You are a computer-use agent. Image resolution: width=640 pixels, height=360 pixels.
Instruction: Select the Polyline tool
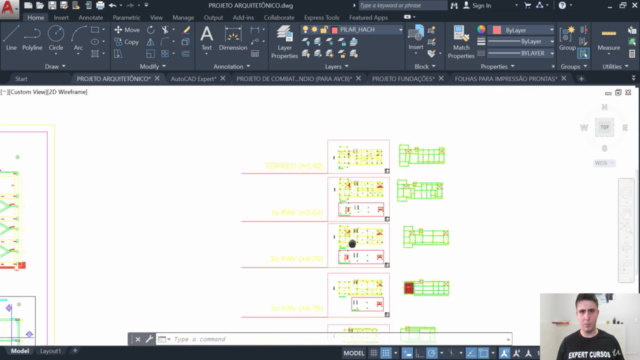click(32, 38)
